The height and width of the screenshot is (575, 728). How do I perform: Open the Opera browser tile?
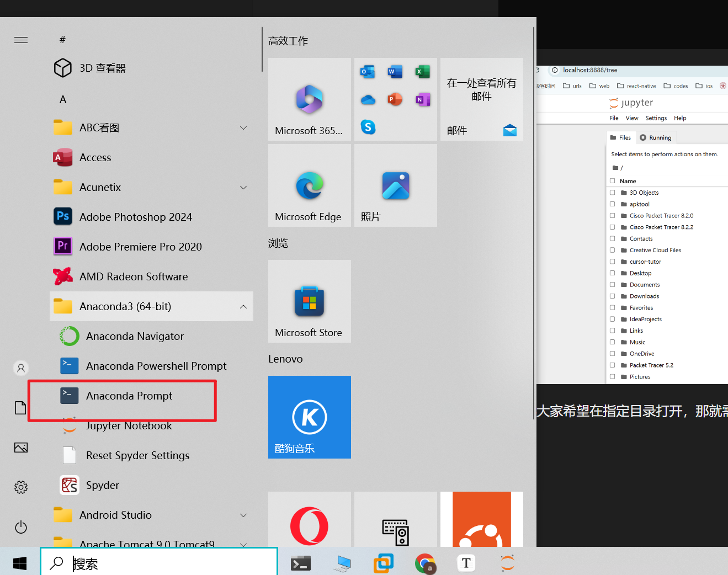[x=310, y=519]
